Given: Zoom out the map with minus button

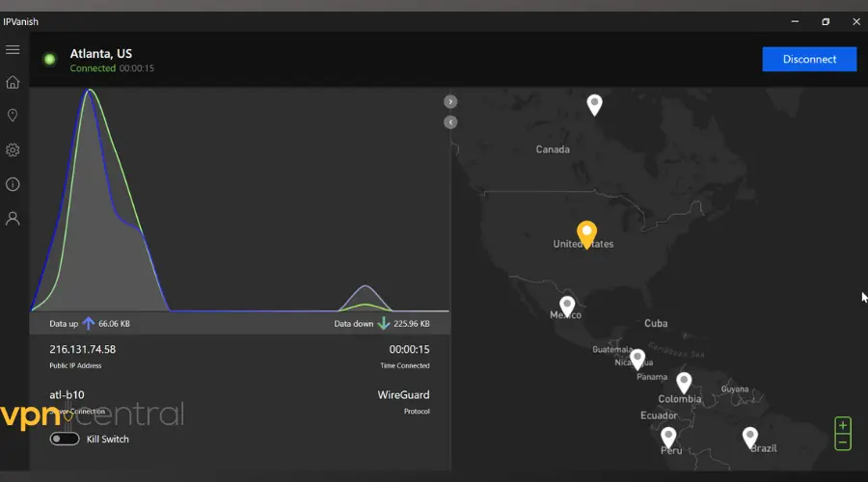Looking at the screenshot, I should (843, 442).
